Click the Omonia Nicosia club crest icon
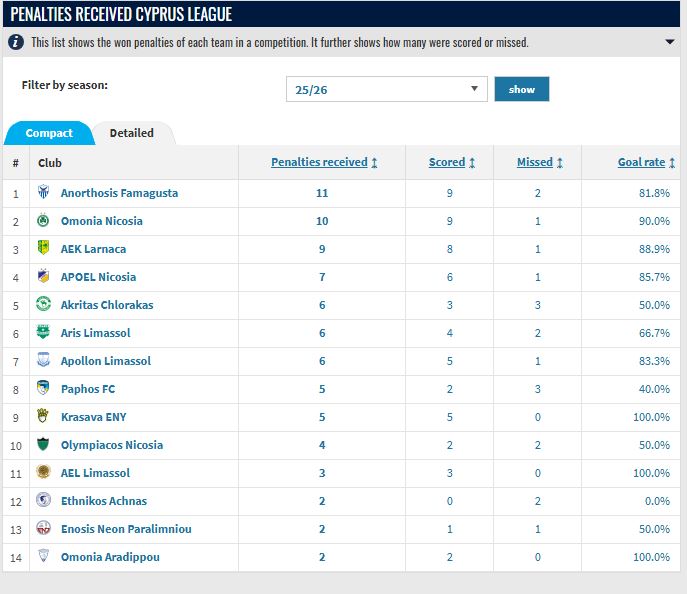Image resolution: width=687 pixels, height=594 pixels. [x=43, y=221]
